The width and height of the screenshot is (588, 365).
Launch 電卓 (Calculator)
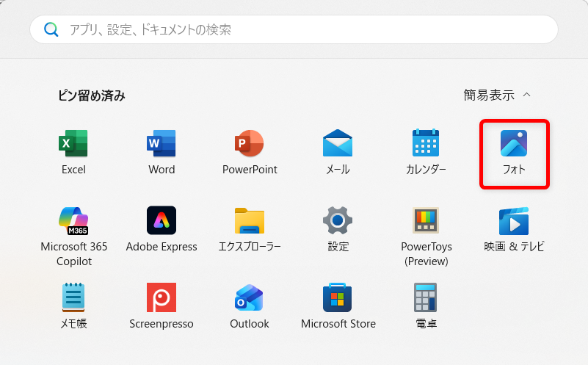[x=426, y=306]
